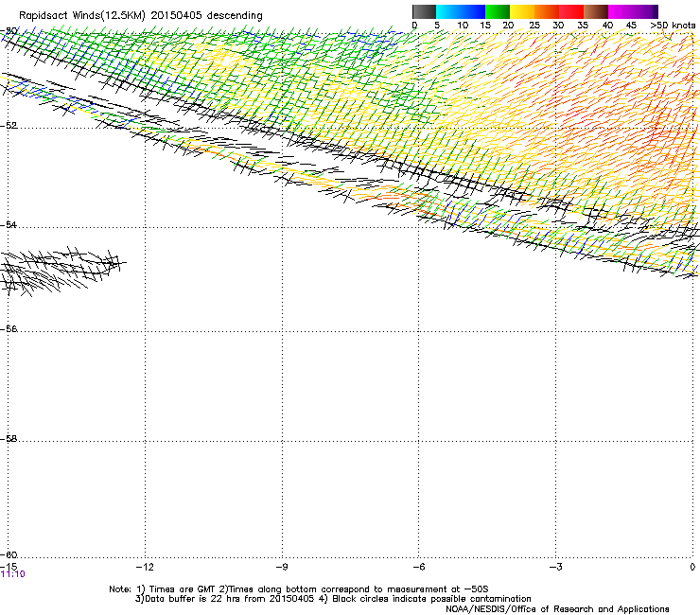Click the '-6' longitude axis label

click(x=418, y=567)
